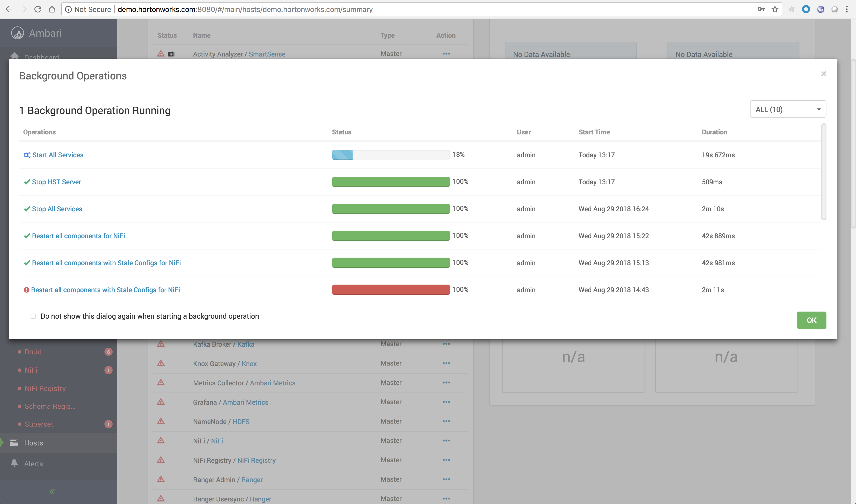Click the collapse sidebar double-chevron icon
Screen dimensions: 856x504
[52, 492]
